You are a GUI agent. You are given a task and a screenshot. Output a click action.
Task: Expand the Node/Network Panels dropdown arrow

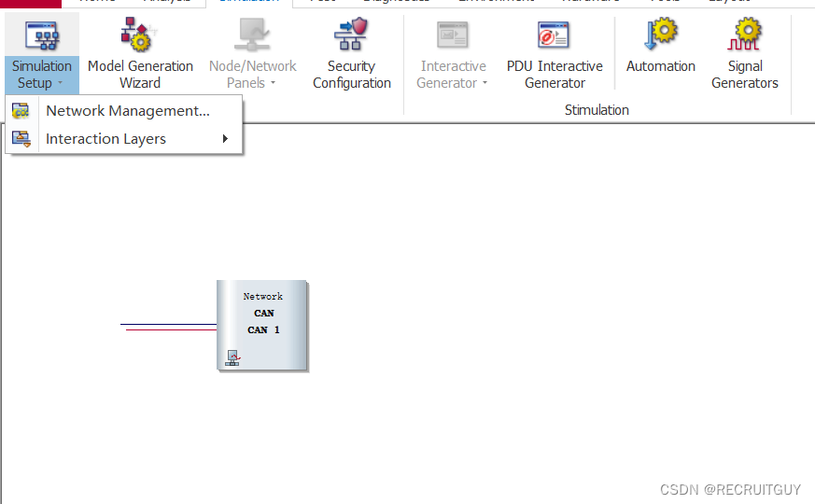pos(273,83)
